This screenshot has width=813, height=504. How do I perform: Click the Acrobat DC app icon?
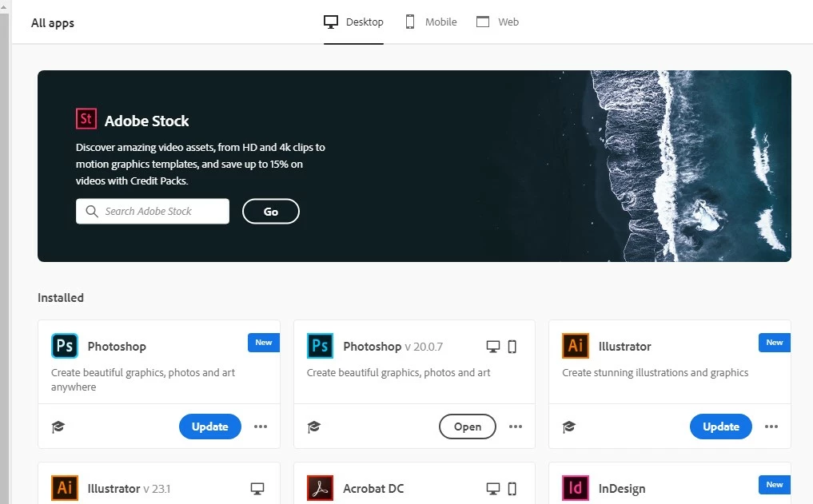(x=320, y=488)
